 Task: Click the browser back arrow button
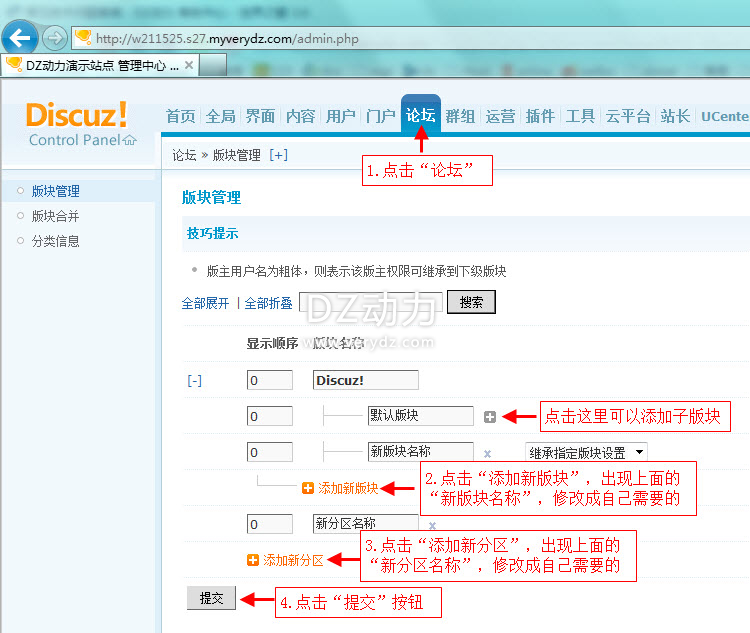point(20,38)
